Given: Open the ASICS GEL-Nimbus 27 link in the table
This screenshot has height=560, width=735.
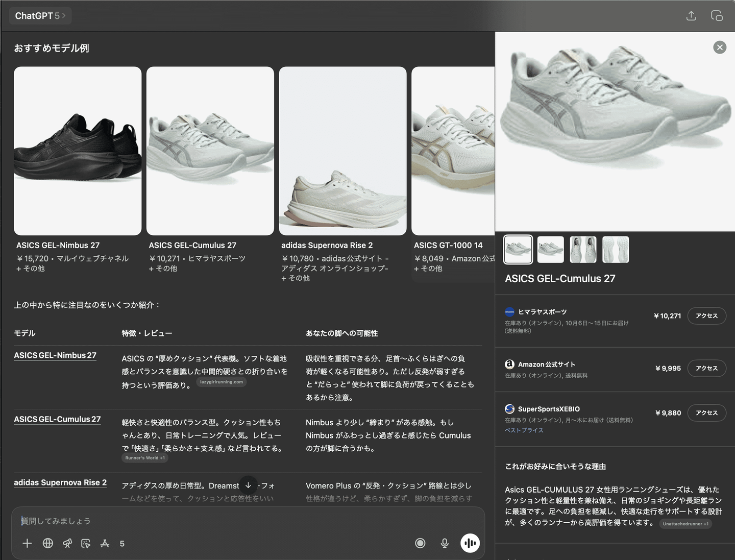Looking at the screenshot, I should [55, 355].
